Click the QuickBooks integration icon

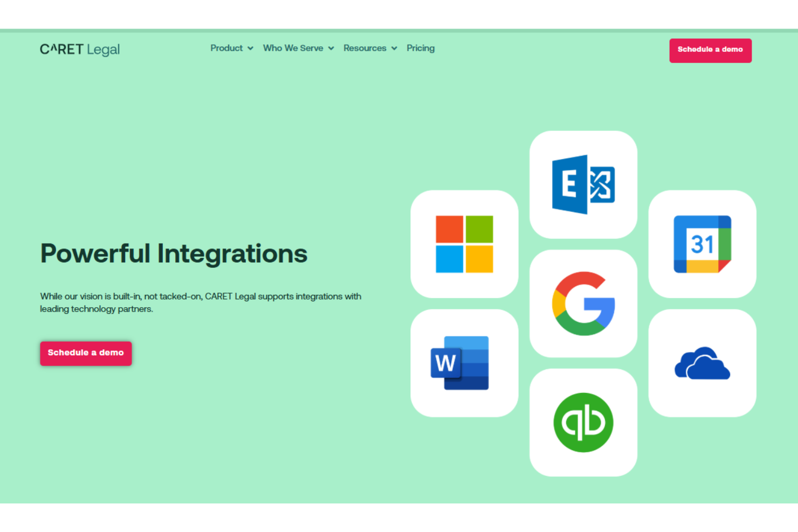pyautogui.click(x=583, y=422)
